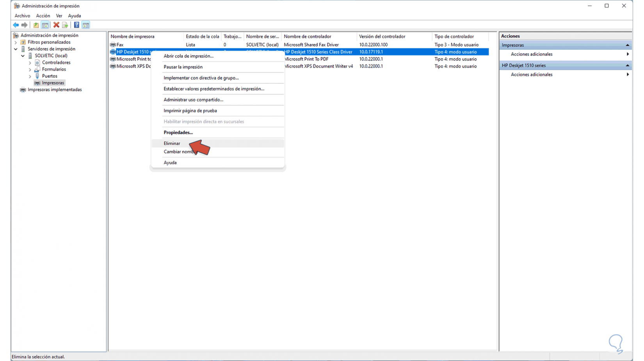The image size is (644, 361).
Task: Open the Ver menu
Action: (x=59, y=16)
